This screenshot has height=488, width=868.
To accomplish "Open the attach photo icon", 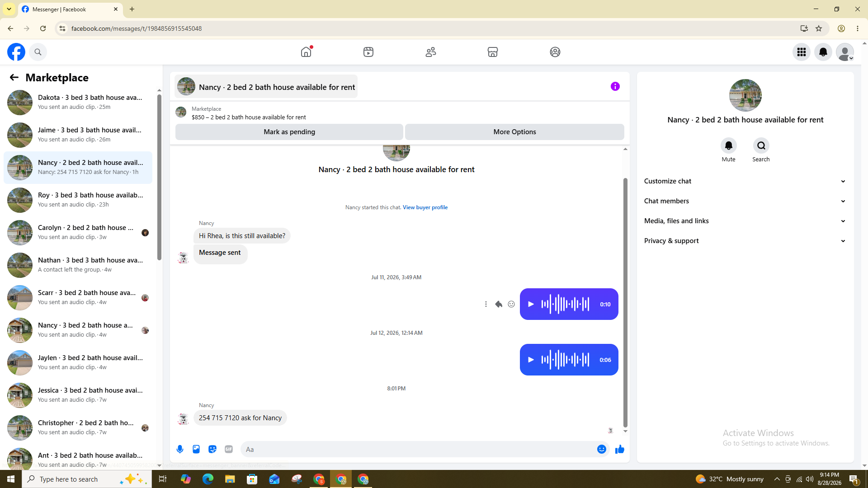I will click(x=196, y=449).
